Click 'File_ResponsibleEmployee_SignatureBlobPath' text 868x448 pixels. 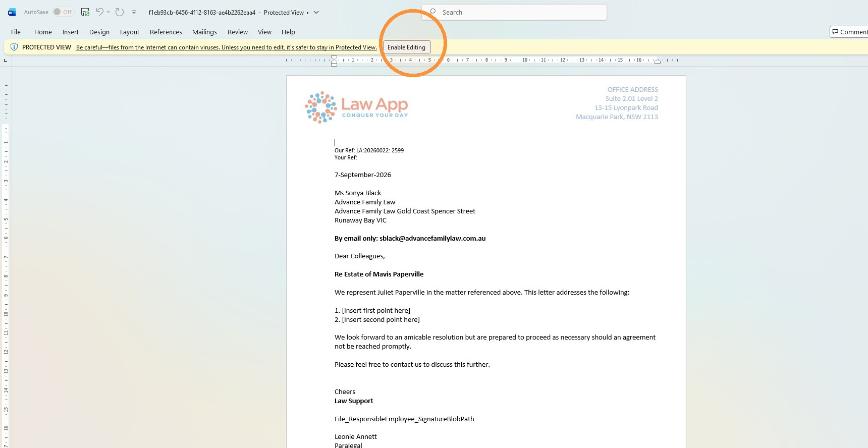[404, 419]
